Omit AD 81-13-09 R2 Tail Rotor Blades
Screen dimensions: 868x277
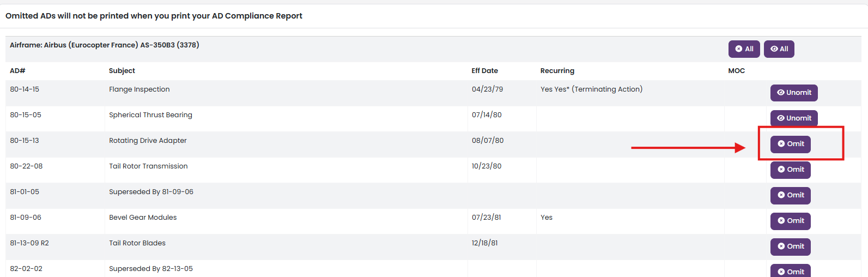tap(791, 246)
